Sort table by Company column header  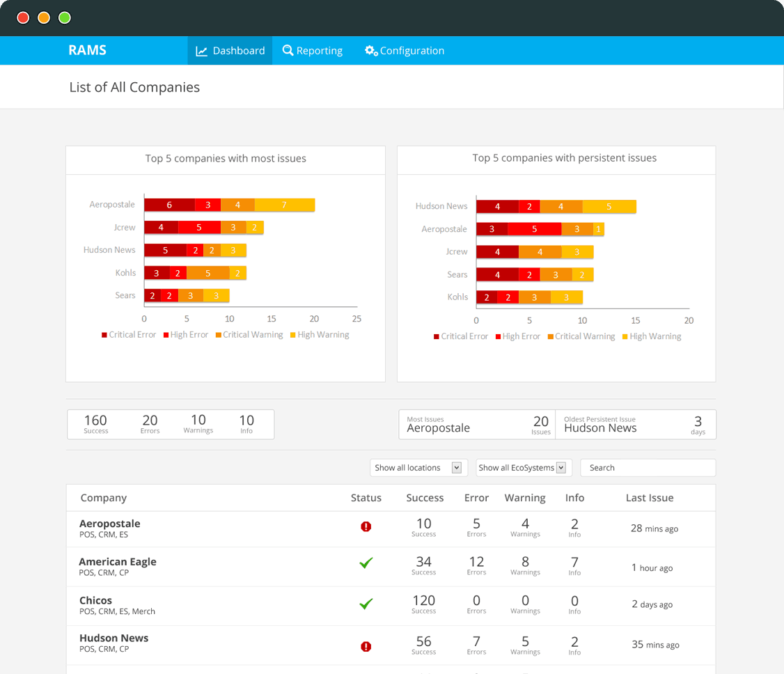pyautogui.click(x=104, y=498)
